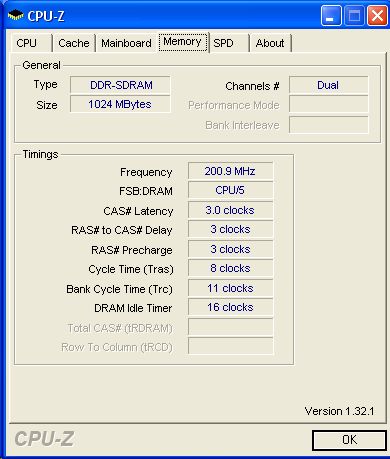This screenshot has width=390, height=459.
Task: Click the 3.0 clocks CAS# Latency field
Action: pyautogui.click(x=230, y=210)
